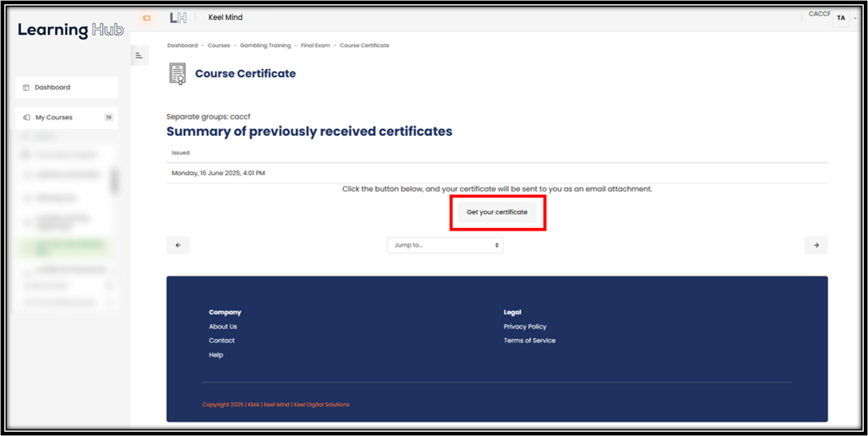Click the Courses breadcrumb link
This screenshot has height=436, width=868.
point(219,45)
